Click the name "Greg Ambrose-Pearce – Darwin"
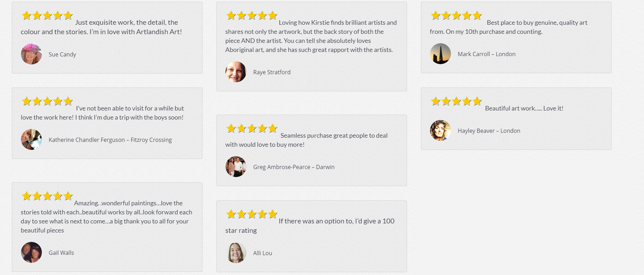This screenshot has width=644, height=275. (294, 167)
